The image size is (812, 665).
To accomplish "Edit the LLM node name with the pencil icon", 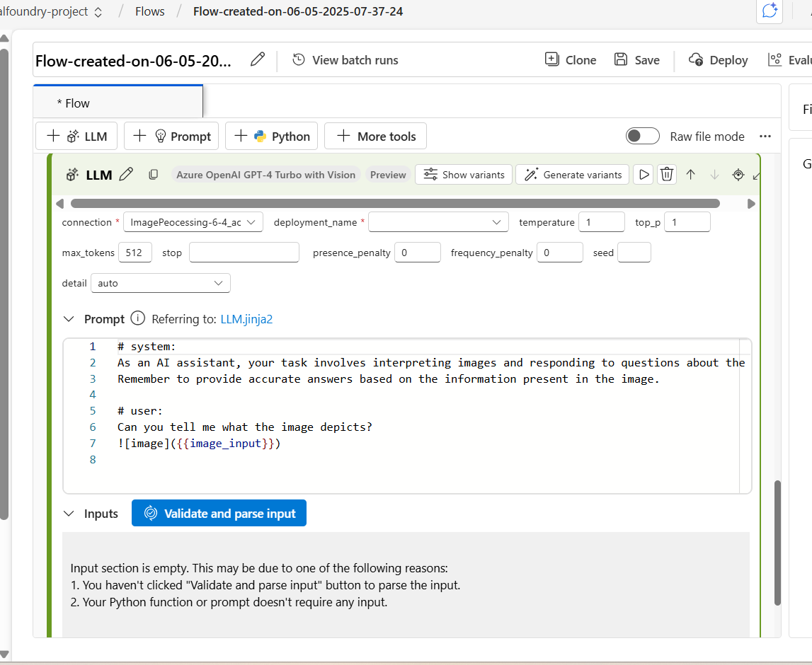I will coord(126,175).
